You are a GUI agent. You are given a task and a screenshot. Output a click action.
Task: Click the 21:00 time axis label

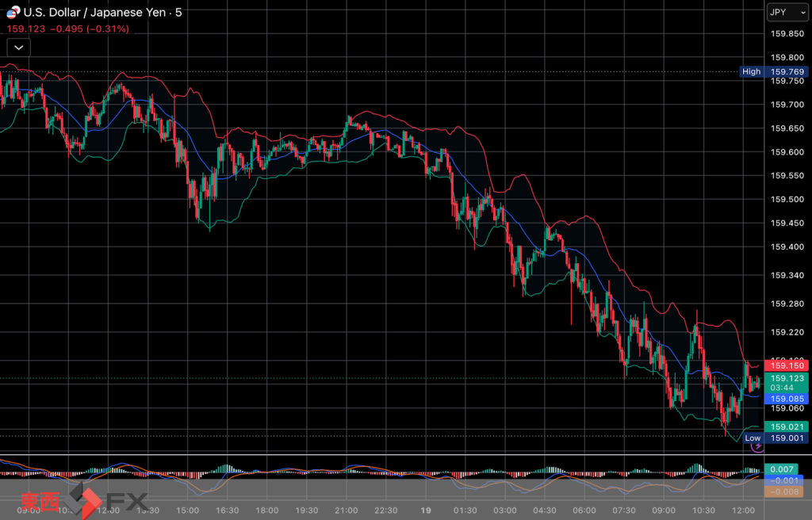(347, 510)
